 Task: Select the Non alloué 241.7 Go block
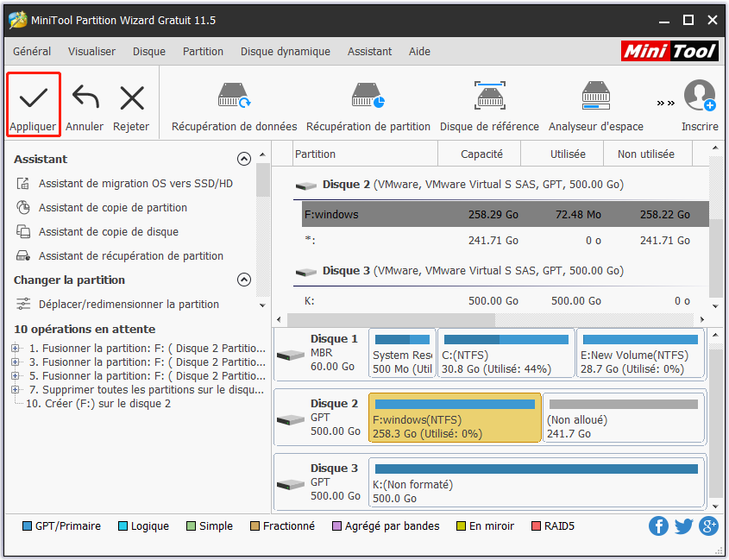624,418
